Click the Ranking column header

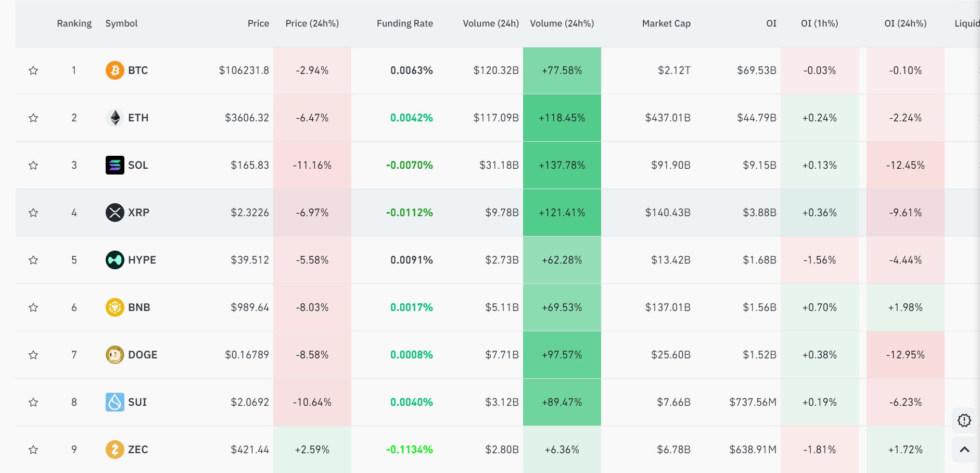74,23
